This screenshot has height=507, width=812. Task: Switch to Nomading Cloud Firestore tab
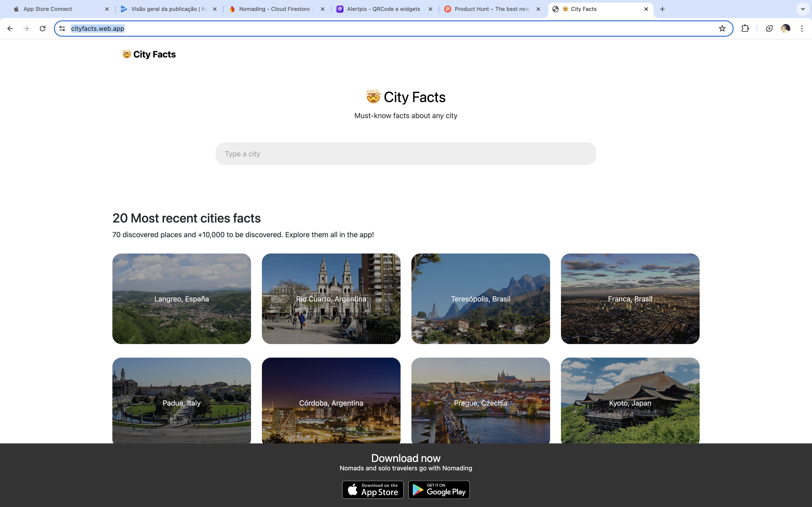pyautogui.click(x=274, y=9)
